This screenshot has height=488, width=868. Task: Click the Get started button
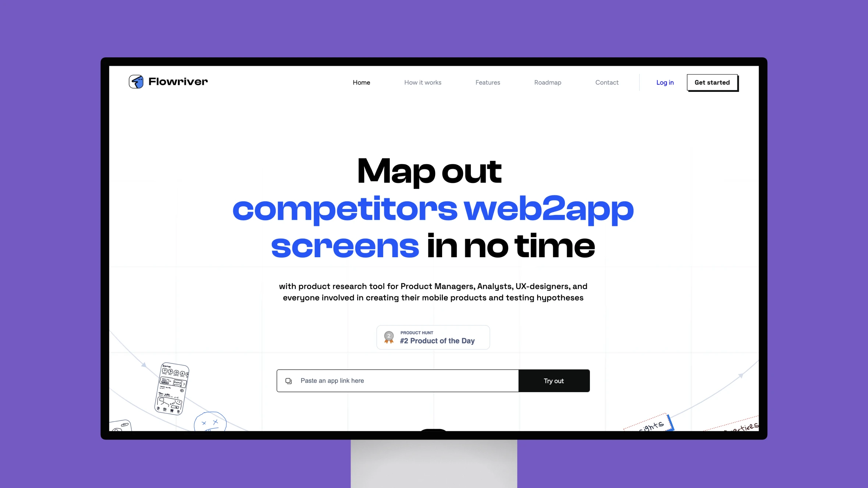[x=712, y=82]
